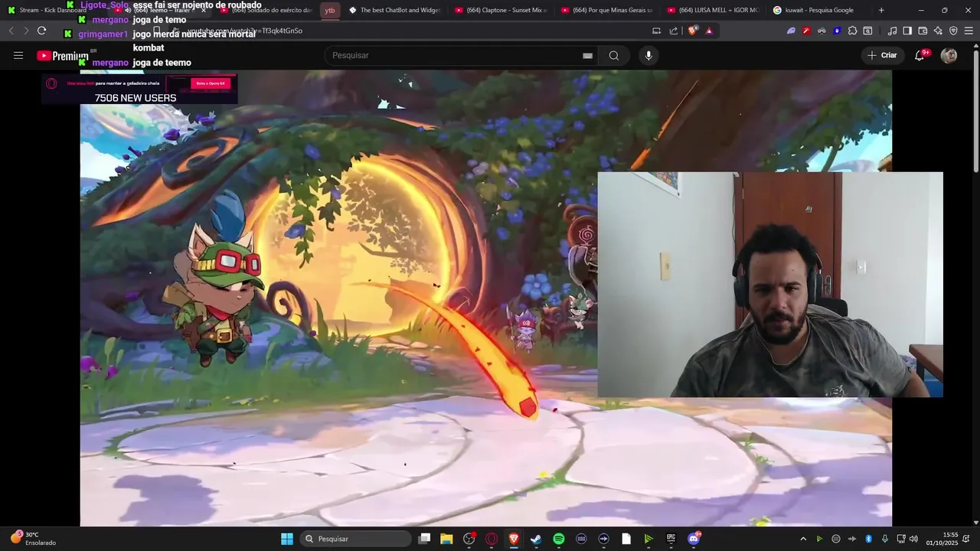Open File Explorer from taskbar

point(446,539)
